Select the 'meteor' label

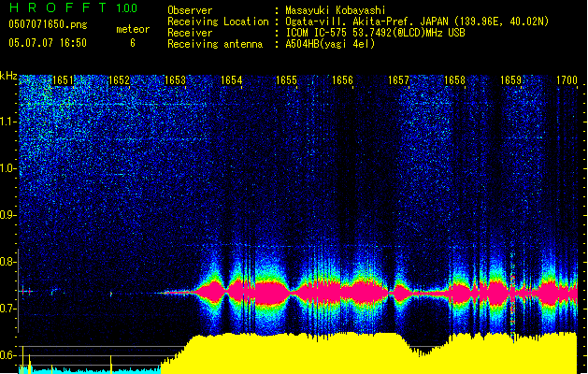tap(133, 29)
